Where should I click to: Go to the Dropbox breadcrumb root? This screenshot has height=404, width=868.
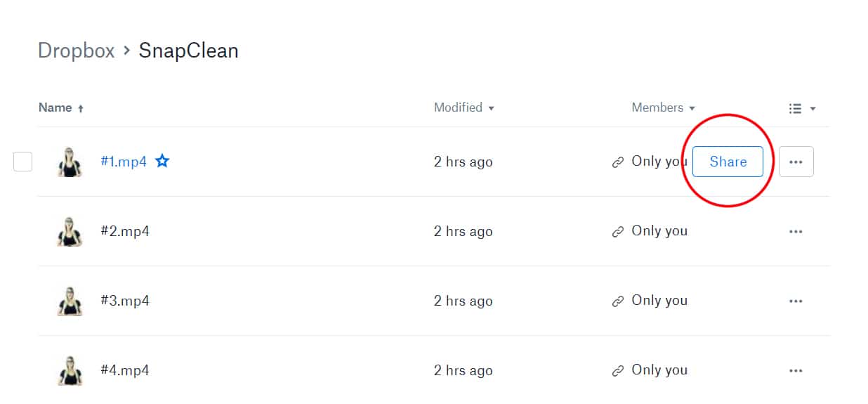point(76,51)
